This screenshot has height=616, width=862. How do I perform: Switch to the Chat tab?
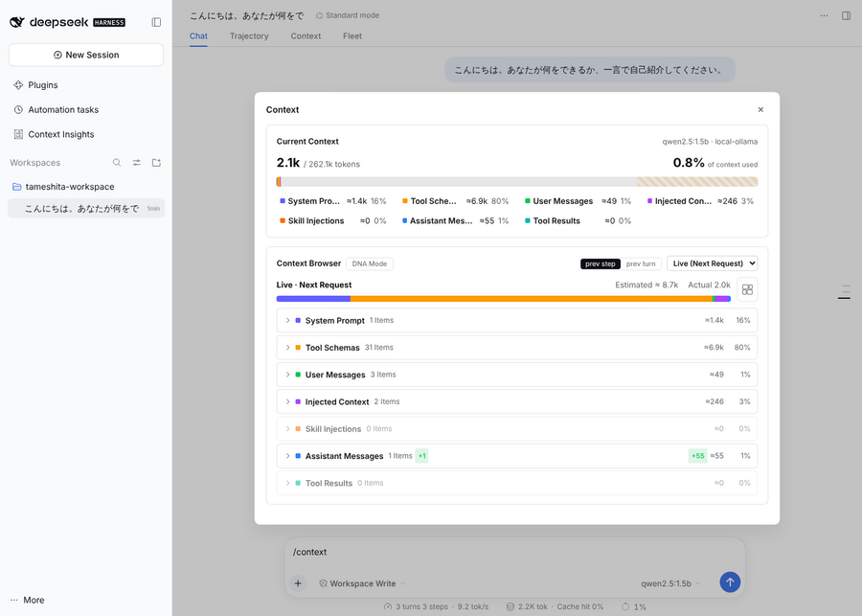click(x=198, y=35)
